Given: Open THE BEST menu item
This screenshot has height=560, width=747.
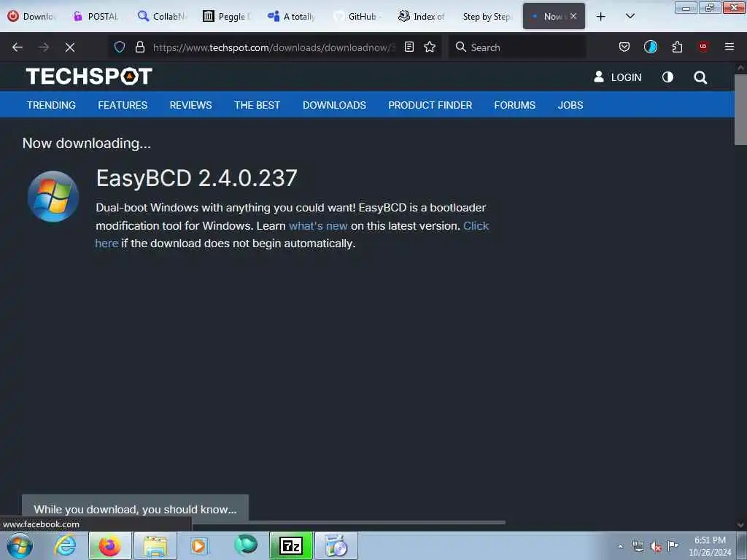Looking at the screenshot, I should (x=257, y=105).
